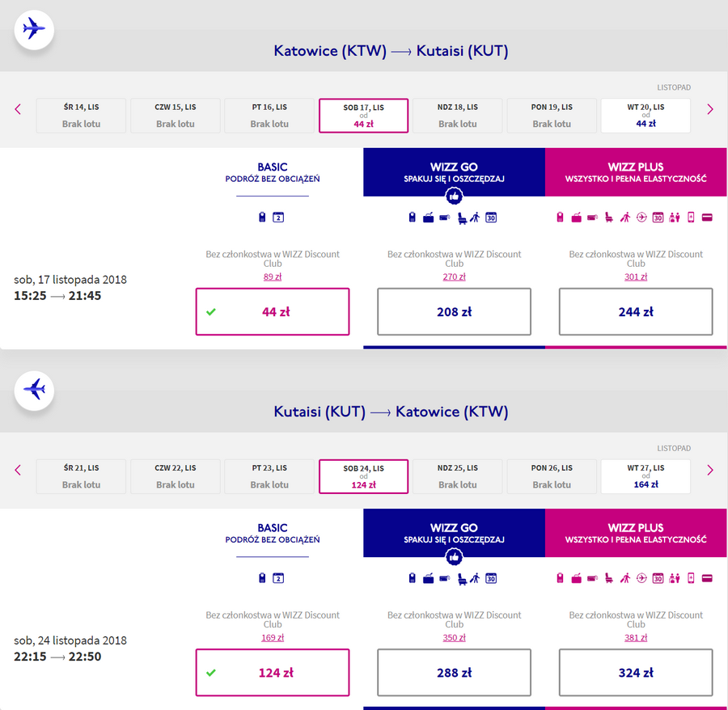The image size is (728, 710).
Task: Click outbound WIZZ GO cabin bag icon
Action: (x=413, y=218)
